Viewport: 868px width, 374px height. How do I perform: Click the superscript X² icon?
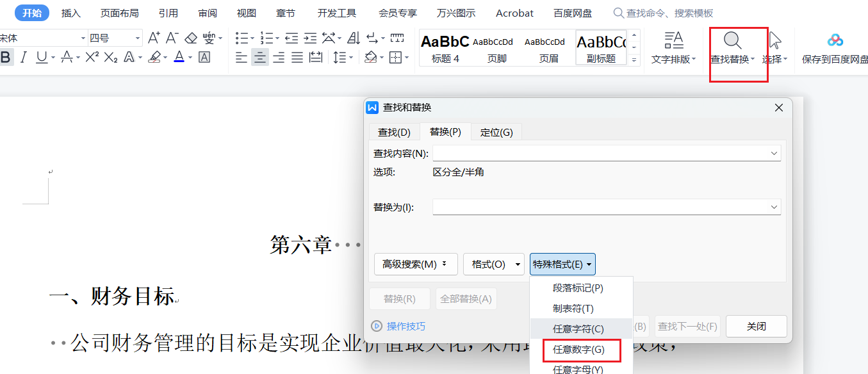click(92, 58)
